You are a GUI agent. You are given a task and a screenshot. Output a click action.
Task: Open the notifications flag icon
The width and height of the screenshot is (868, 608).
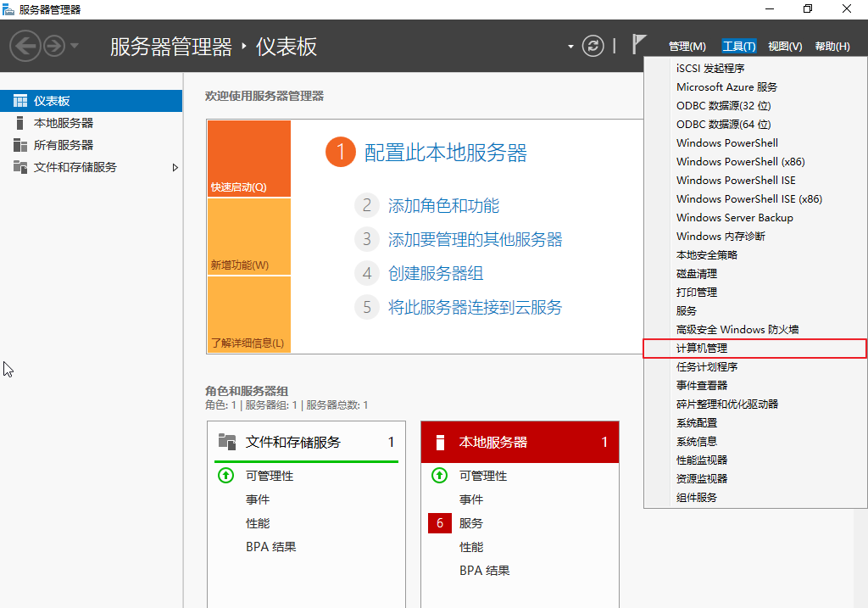639,45
